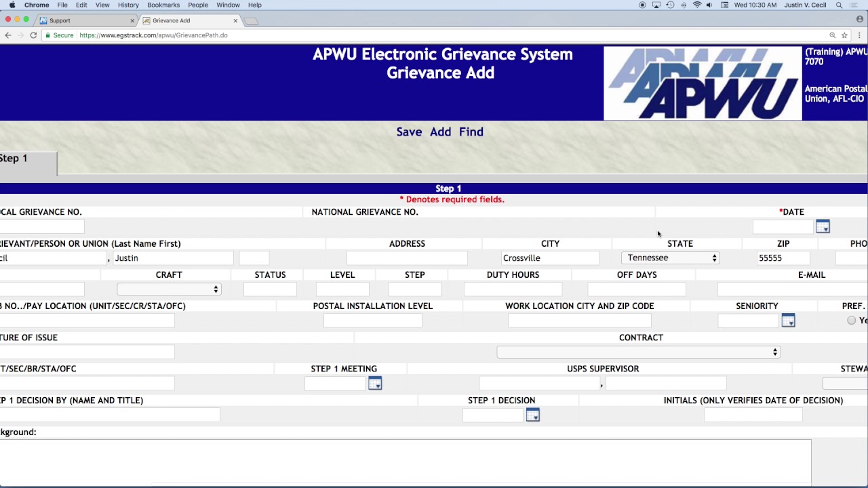Expand the CRAFT dropdown

coord(169,289)
